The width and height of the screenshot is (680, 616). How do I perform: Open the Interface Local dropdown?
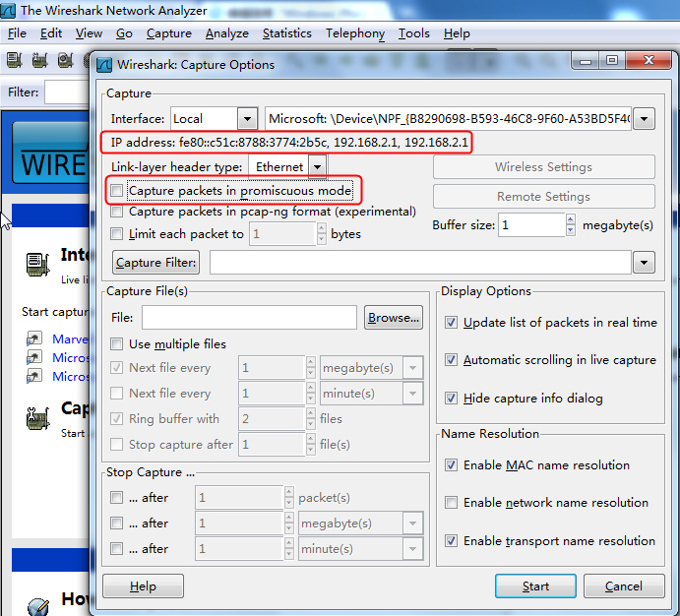pyautogui.click(x=247, y=119)
